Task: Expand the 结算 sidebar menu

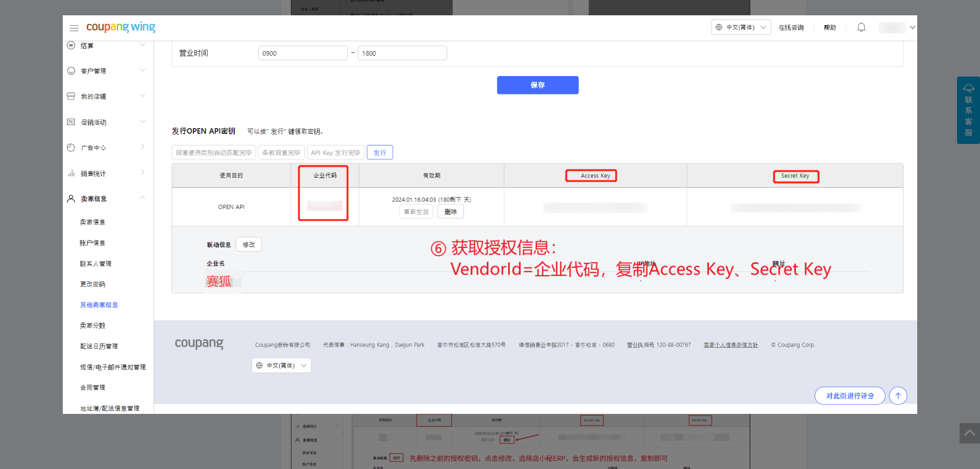Action: tap(143, 45)
